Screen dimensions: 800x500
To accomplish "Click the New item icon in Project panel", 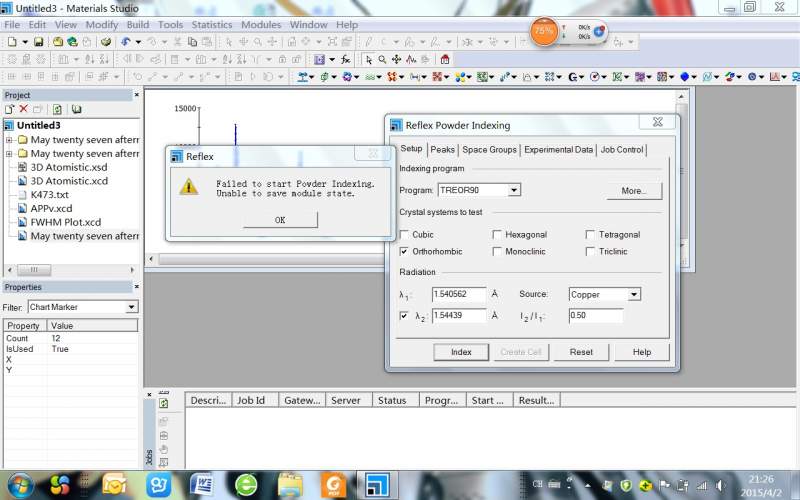I will [x=9, y=109].
